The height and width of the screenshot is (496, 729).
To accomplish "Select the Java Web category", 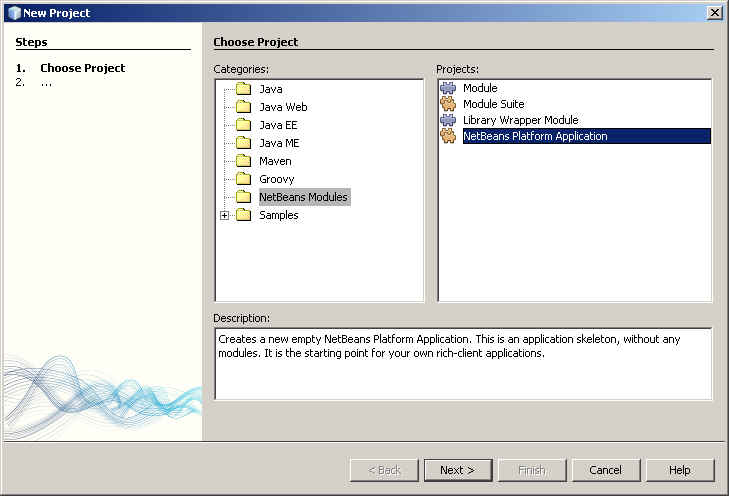I will (x=283, y=107).
